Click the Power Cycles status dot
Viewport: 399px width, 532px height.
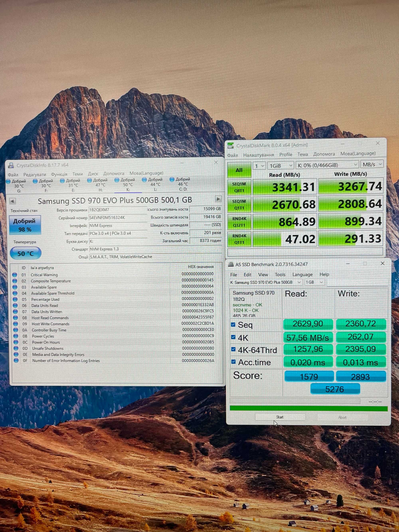click(16, 336)
